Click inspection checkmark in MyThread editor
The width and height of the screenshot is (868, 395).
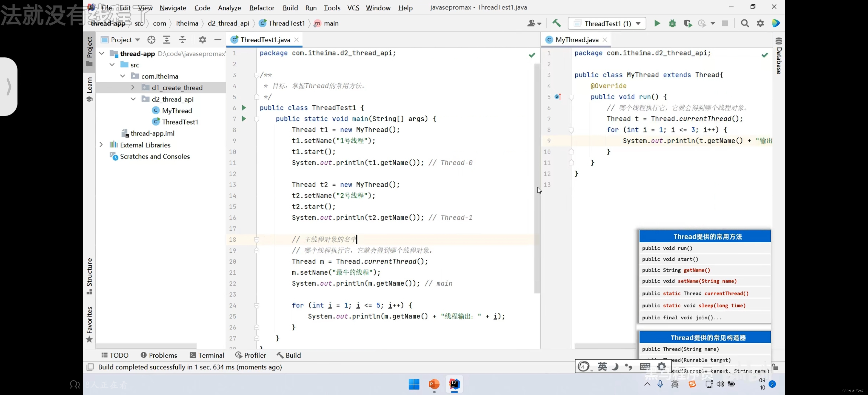click(764, 55)
